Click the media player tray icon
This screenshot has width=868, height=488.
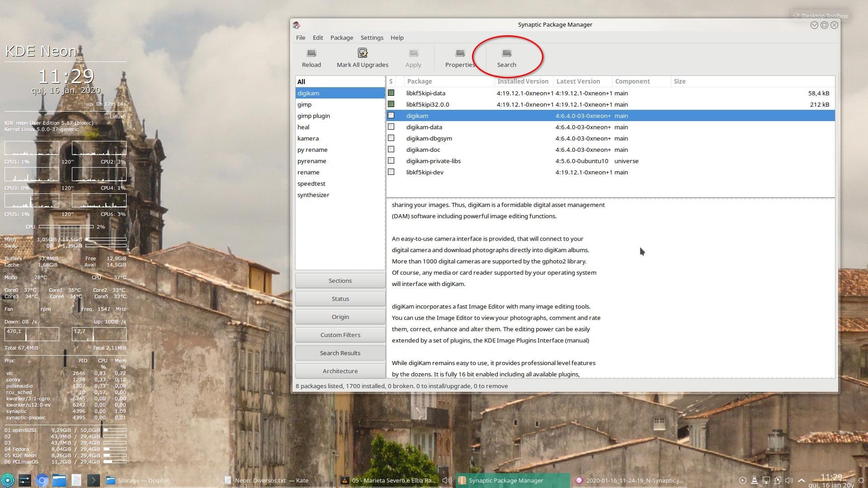tap(742, 480)
